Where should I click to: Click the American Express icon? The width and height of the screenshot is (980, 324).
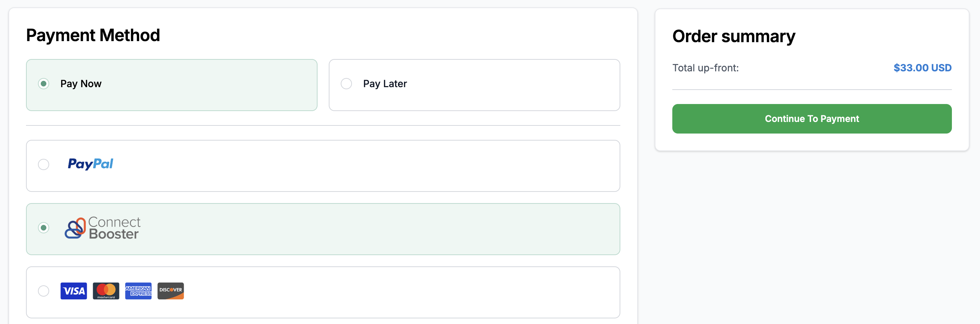138,291
